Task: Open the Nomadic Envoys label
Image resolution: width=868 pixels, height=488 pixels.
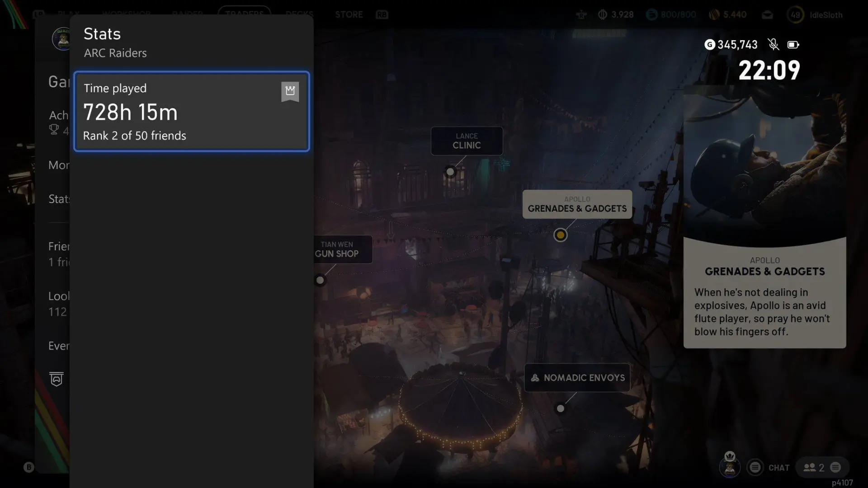Action: (577, 378)
